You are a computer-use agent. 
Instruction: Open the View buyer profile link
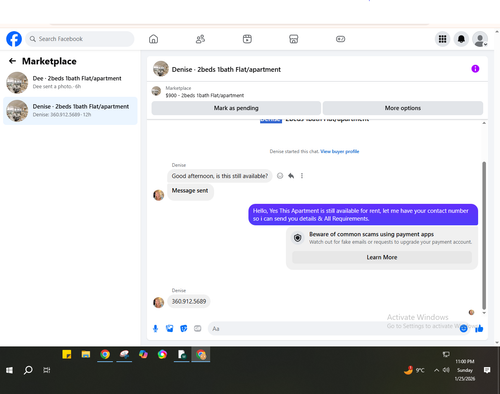tap(340, 151)
